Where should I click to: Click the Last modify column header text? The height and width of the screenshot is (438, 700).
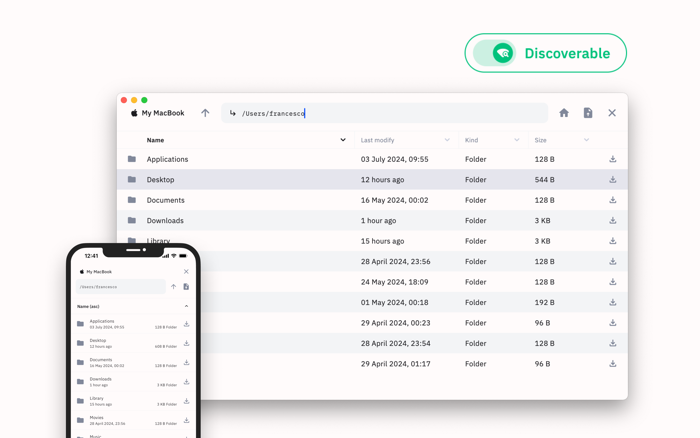pos(377,140)
